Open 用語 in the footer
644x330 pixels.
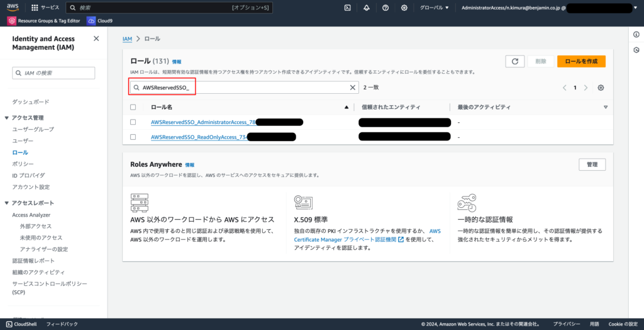tap(594, 324)
